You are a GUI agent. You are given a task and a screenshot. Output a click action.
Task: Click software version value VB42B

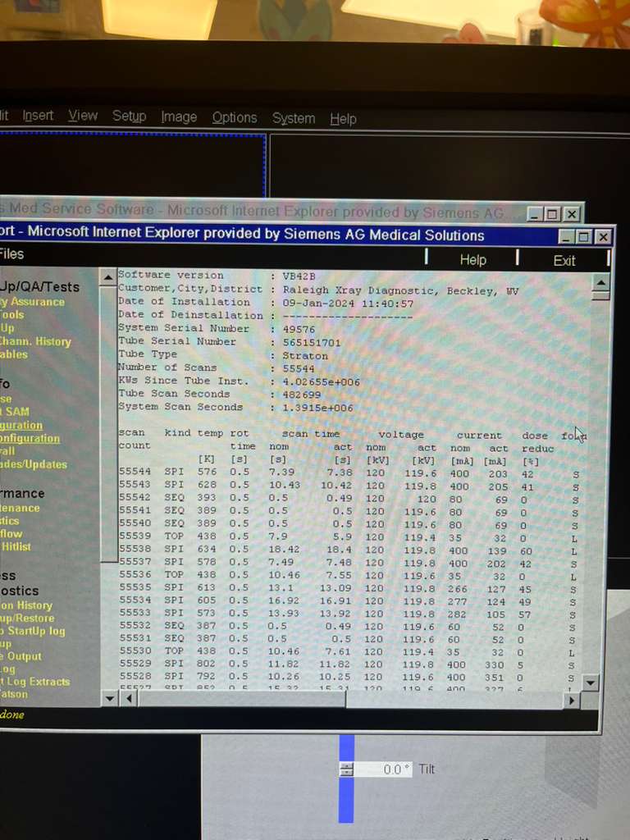point(299,276)
